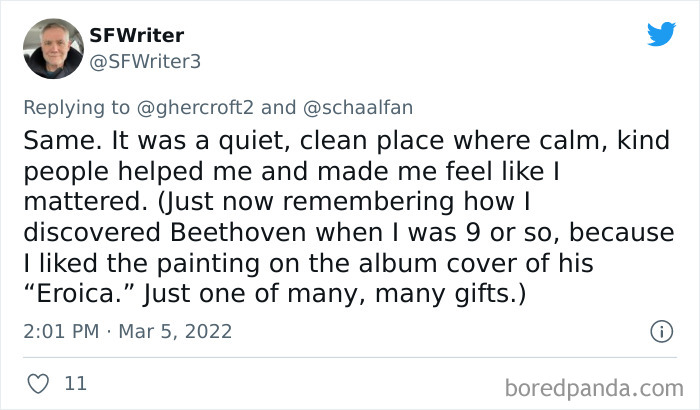
Task: Click the 11 likes count
Action: 75,382
